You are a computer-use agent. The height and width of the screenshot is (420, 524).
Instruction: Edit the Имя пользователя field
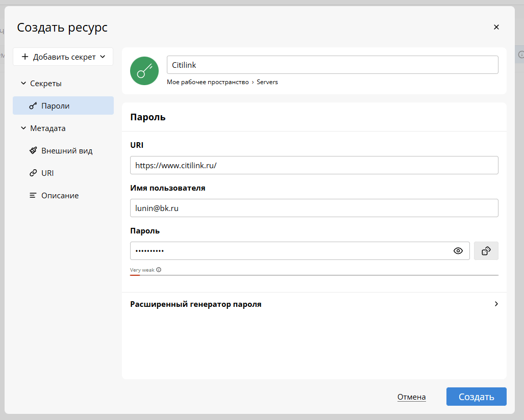click(x=314, y=208)
